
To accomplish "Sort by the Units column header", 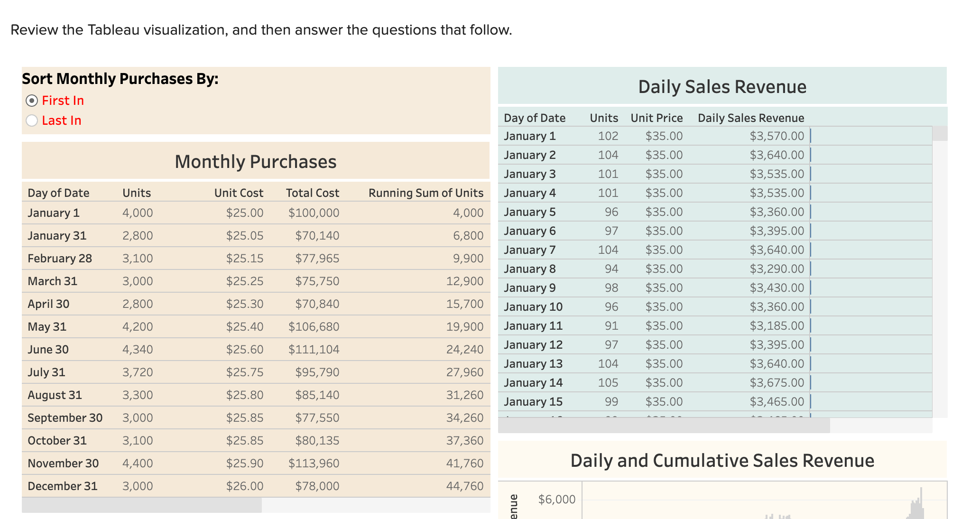I will [136, 193].
